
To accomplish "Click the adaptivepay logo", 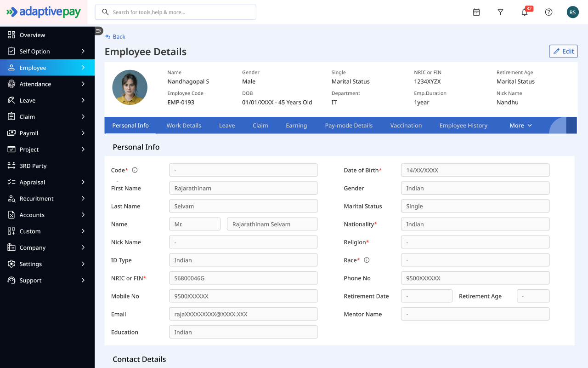I will tap(44, 12).
